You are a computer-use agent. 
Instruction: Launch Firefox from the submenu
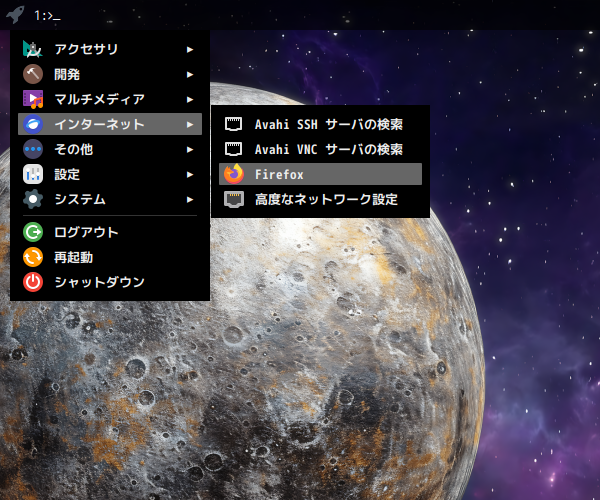click(x=320, y=174)
